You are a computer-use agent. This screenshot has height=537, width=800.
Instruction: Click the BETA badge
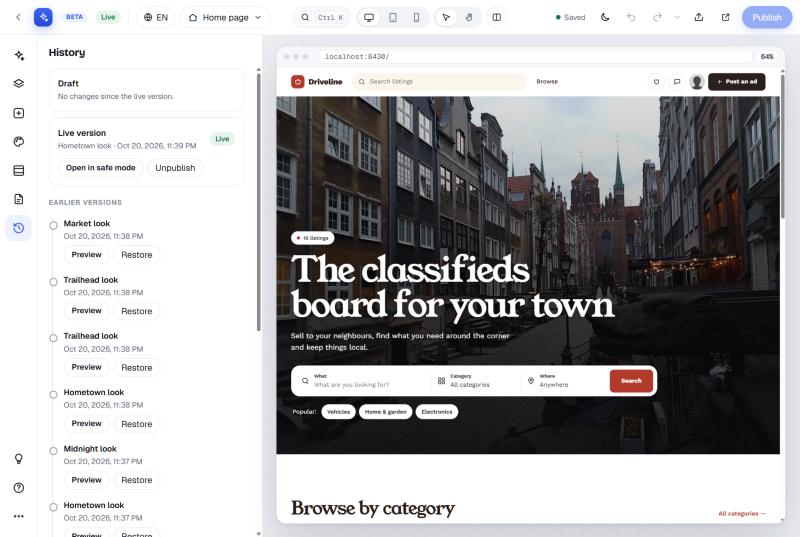[x=74, y=17]
